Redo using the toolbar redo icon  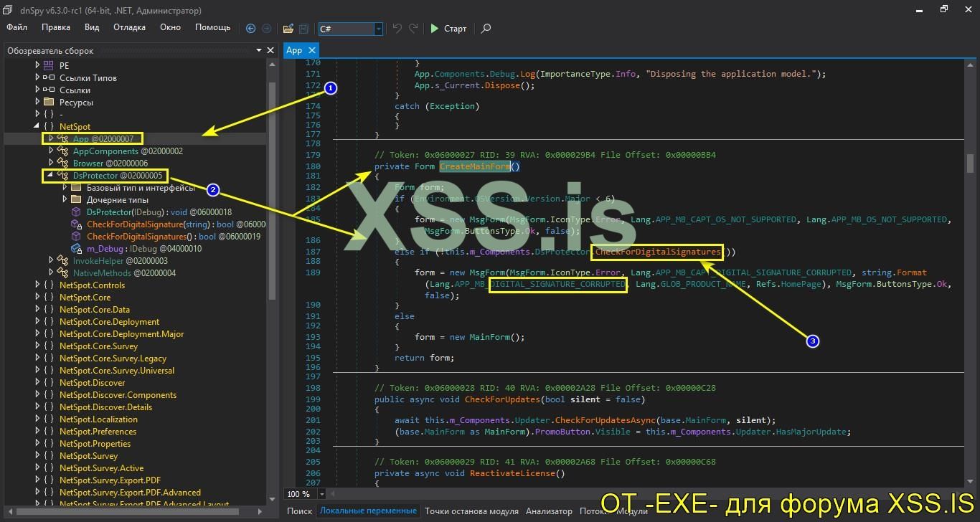point(413,29)
